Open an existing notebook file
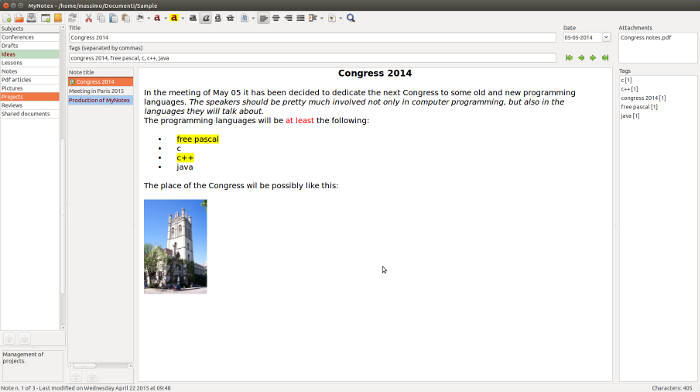The height and width of the screenshot is (392, 700). [x=19, y=18]
